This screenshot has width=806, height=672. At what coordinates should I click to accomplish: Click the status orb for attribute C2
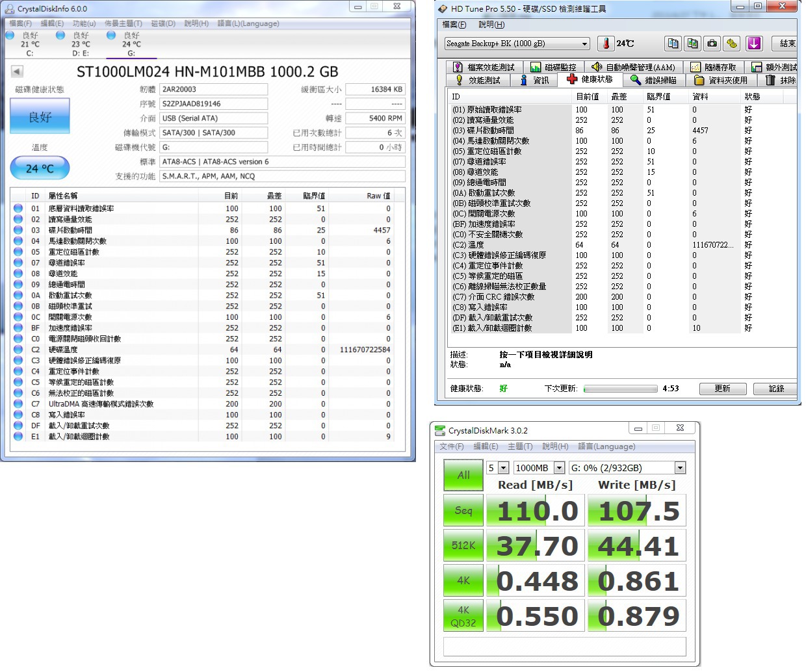pyautogui.click(x=18, y=350)
